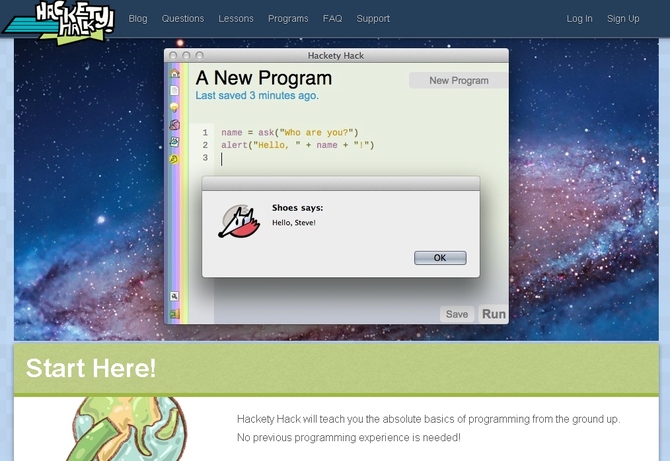Click the purple gem help icon in sidebar
This screenshot has width=670, height=461.
(x=174, y=125)
